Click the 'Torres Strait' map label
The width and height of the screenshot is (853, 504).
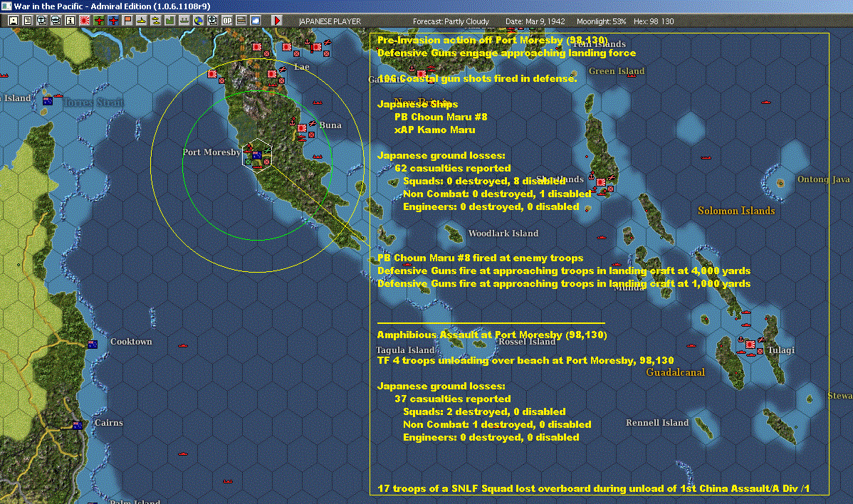[x=93, y=103]
